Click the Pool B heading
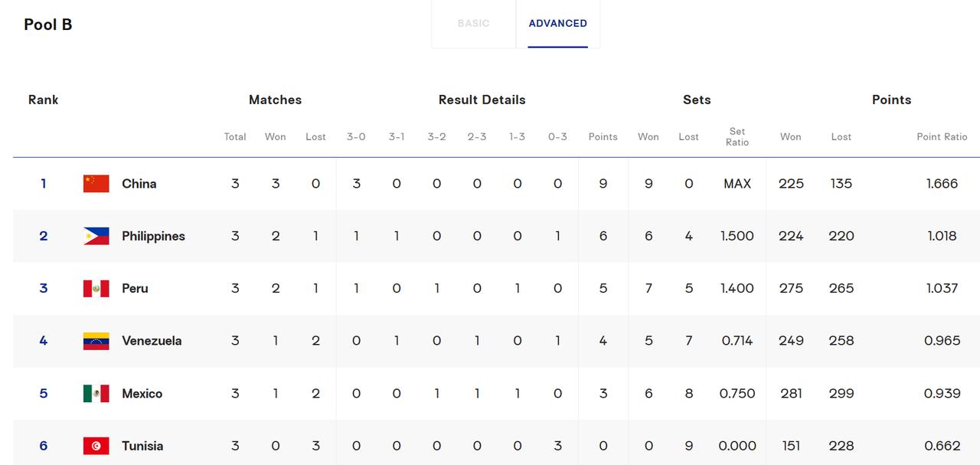 [48, 25]
